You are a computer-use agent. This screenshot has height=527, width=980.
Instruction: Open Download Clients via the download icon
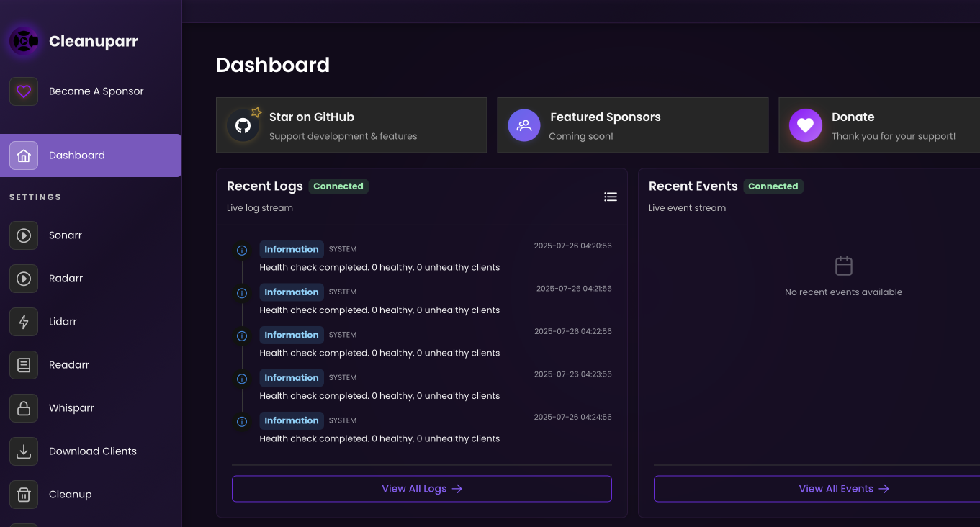pos(24,451)
